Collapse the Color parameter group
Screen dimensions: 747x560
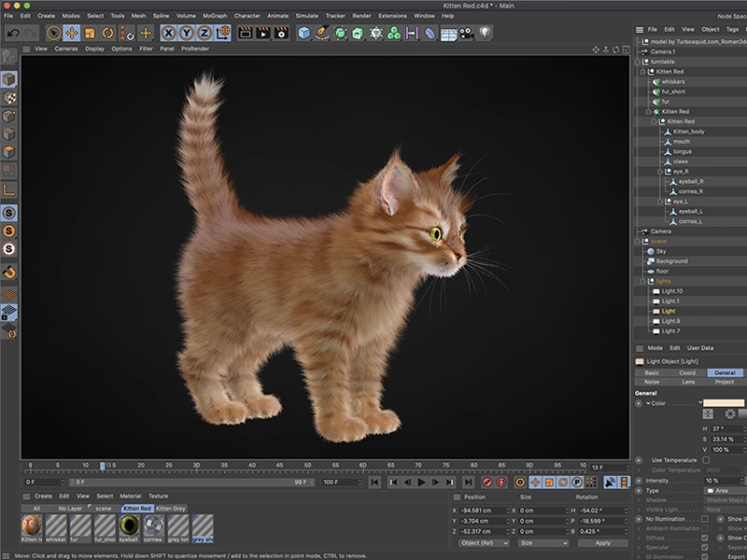coord(648,403)
